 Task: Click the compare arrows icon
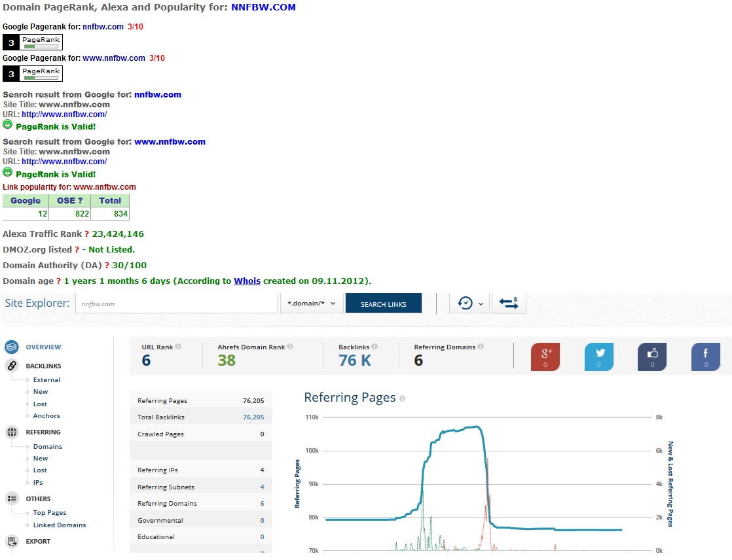[x=509, y=303]
